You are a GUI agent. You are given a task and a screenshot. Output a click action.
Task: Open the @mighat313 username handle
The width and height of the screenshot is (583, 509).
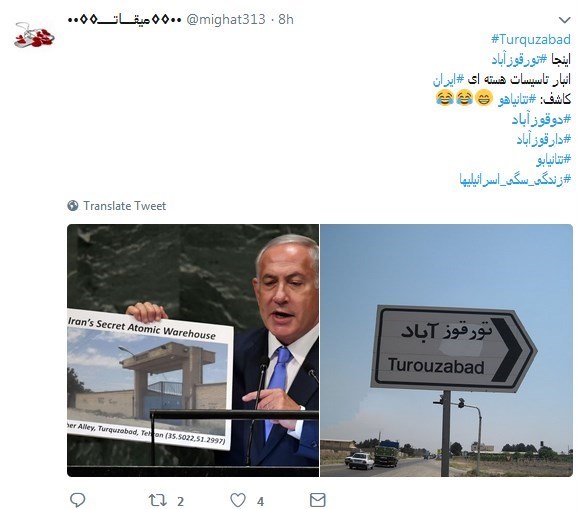point(226,19)
